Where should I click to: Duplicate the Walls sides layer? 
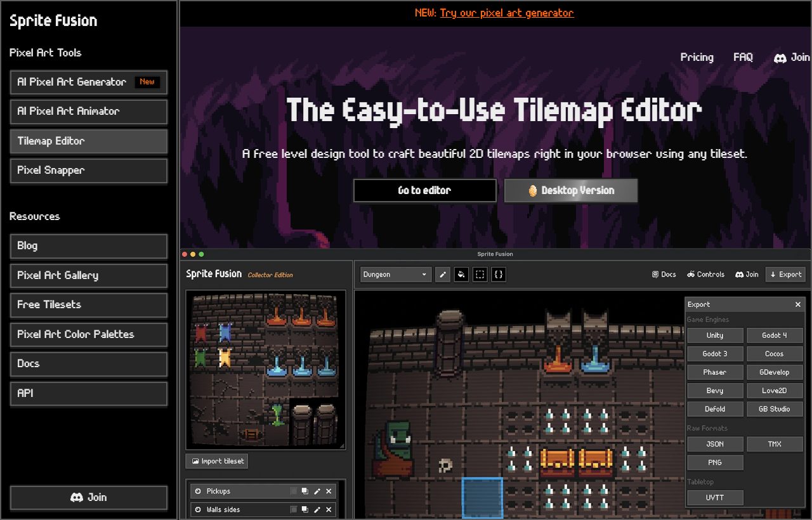pyautogui.click(x=305, y=509)
